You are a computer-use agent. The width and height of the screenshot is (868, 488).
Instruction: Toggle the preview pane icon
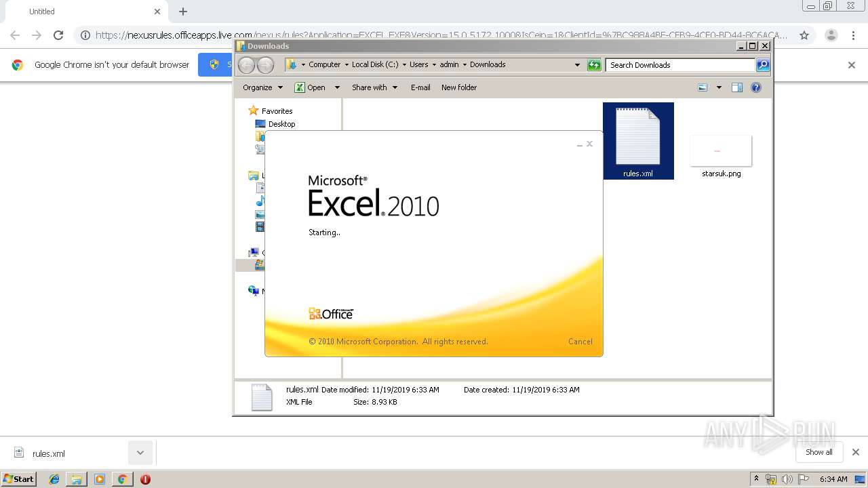coord(737,87)
